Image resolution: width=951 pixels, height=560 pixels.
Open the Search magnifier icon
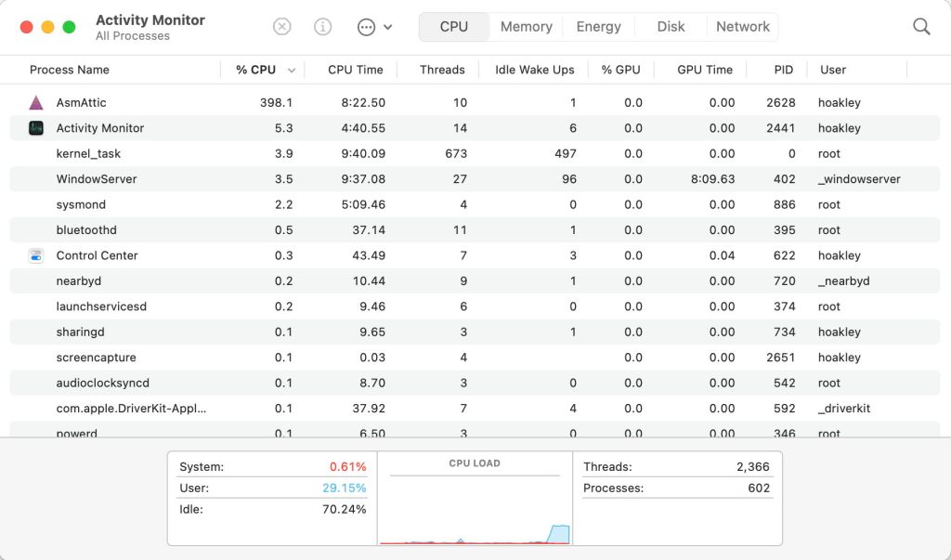pos(921,27)
